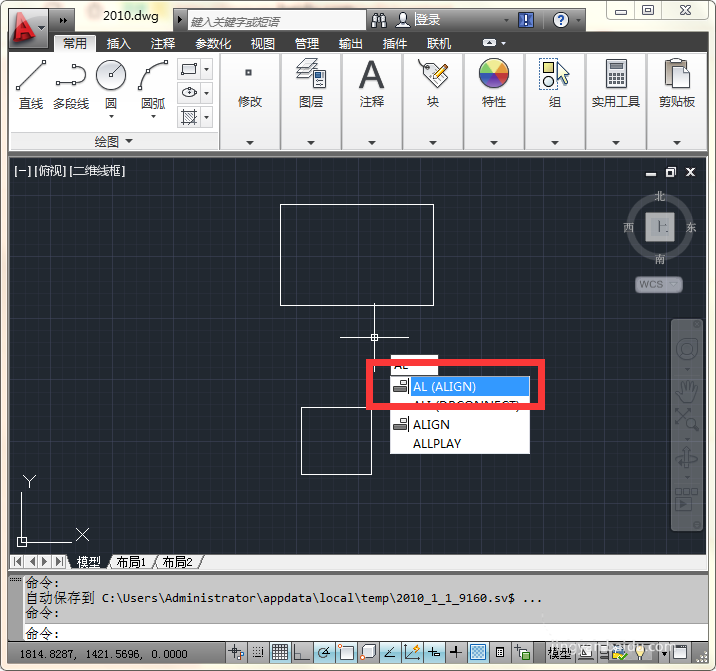Select the Circle (圆) tool

(x=111, y=85)
